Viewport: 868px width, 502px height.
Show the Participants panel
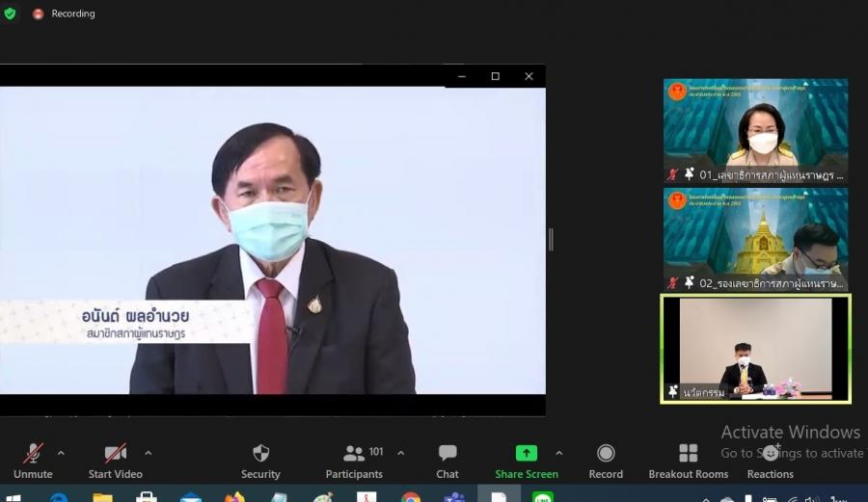[355, 460]
